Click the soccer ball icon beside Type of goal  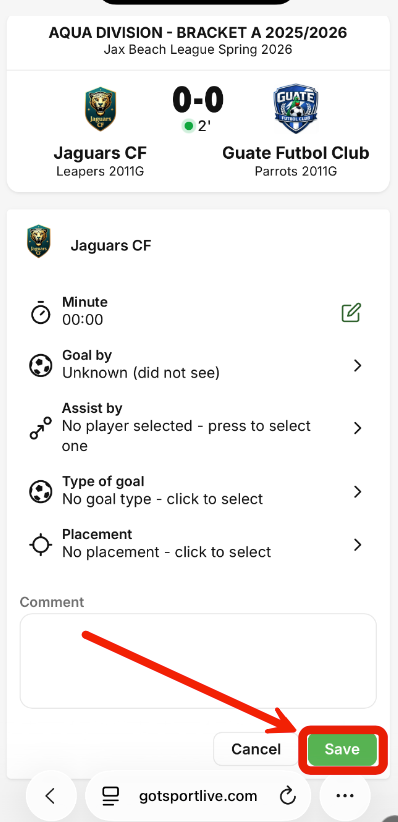click(x=40, y=491)
